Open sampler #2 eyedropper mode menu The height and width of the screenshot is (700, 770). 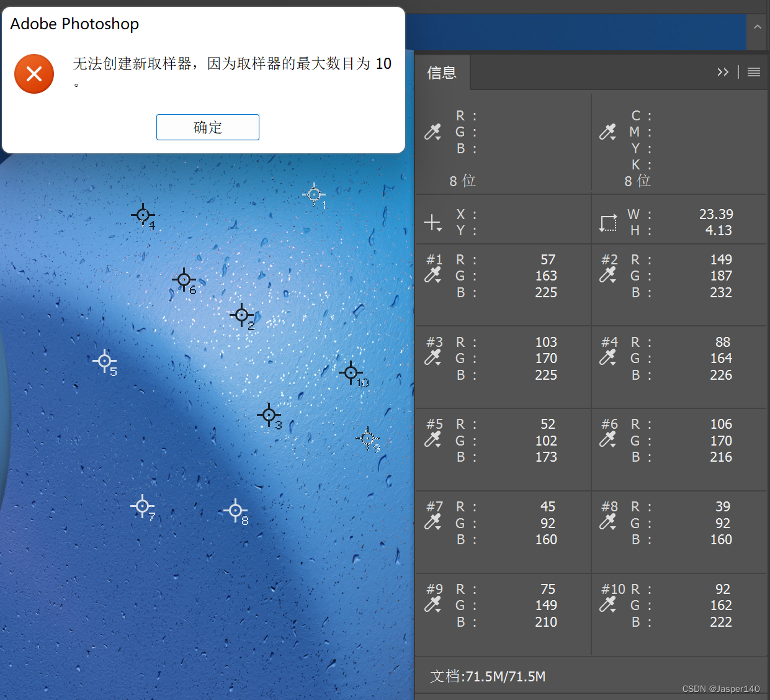tap(608, 275)
